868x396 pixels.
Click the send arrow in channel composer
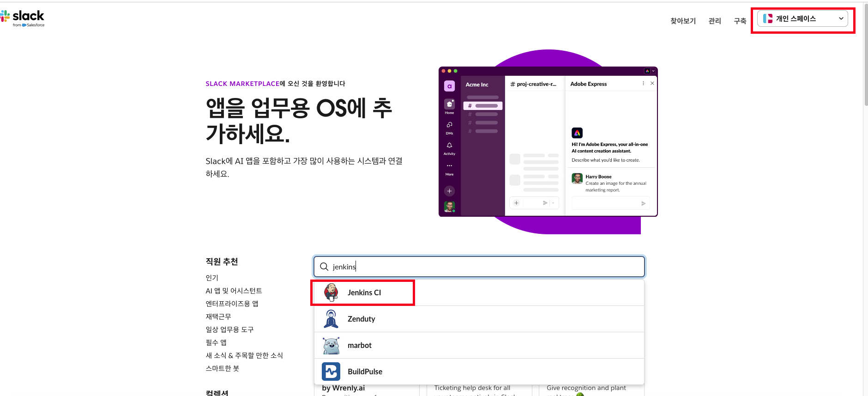pos(545,203)
